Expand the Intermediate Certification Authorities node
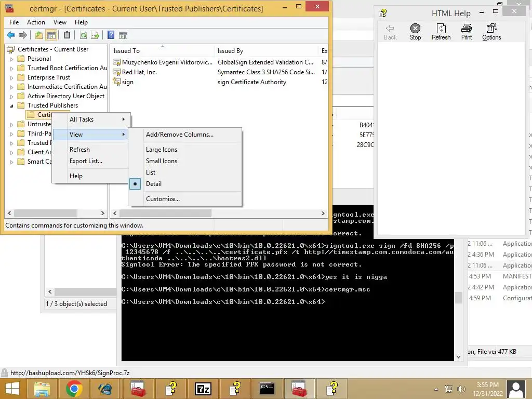532x399 pixels. tap(11, 87)
